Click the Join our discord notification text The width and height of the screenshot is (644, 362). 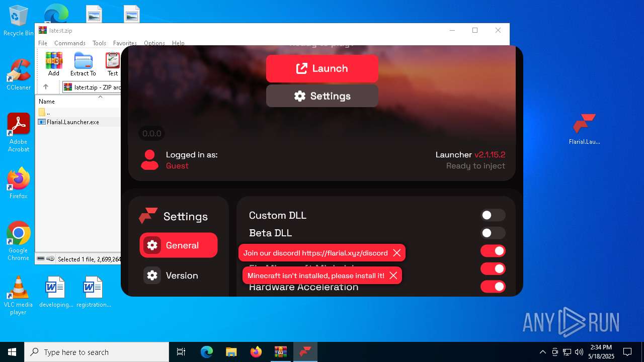[315, 253]
